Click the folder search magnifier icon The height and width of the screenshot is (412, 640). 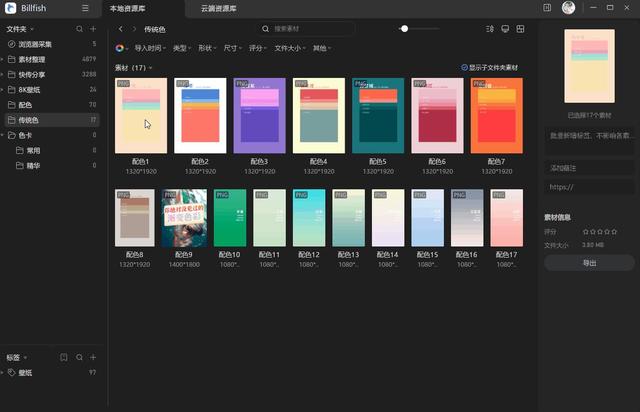tap(79, 29)
